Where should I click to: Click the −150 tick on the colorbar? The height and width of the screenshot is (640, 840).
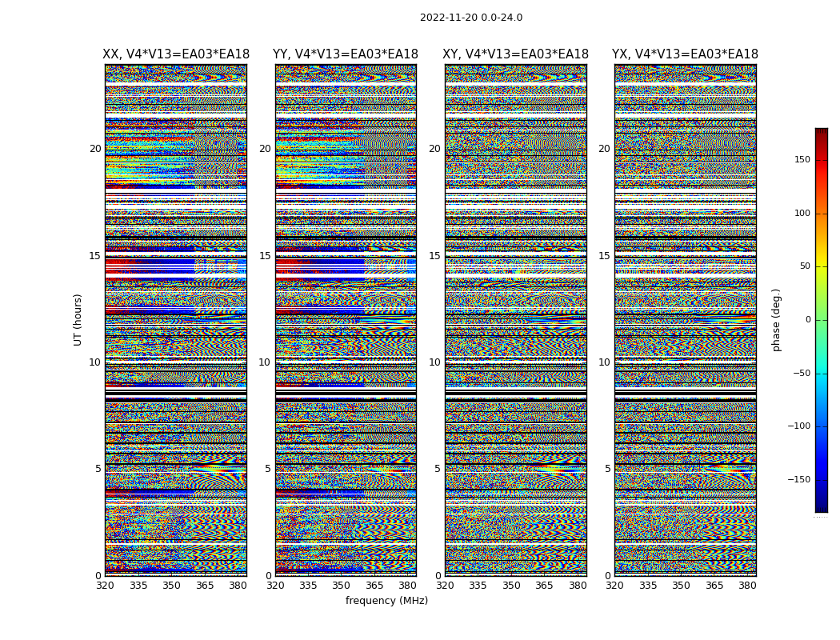coord(799,479)
